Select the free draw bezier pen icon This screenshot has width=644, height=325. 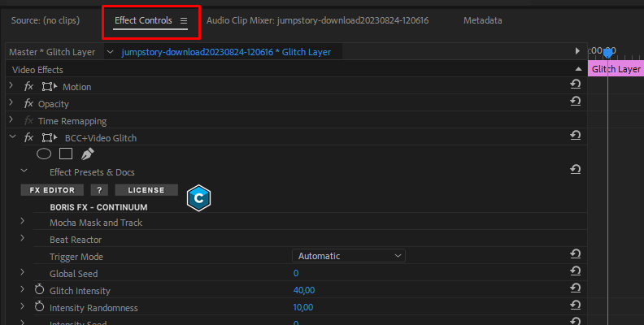point(88,154)
